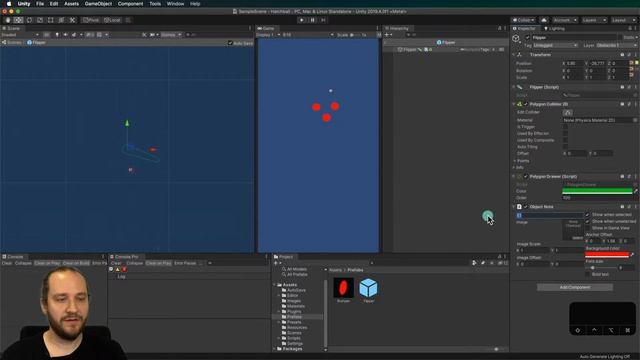640x360 pixels.
Task: Disable the Polygon Drawer script checkbox
Action: [x=526, y=177]
